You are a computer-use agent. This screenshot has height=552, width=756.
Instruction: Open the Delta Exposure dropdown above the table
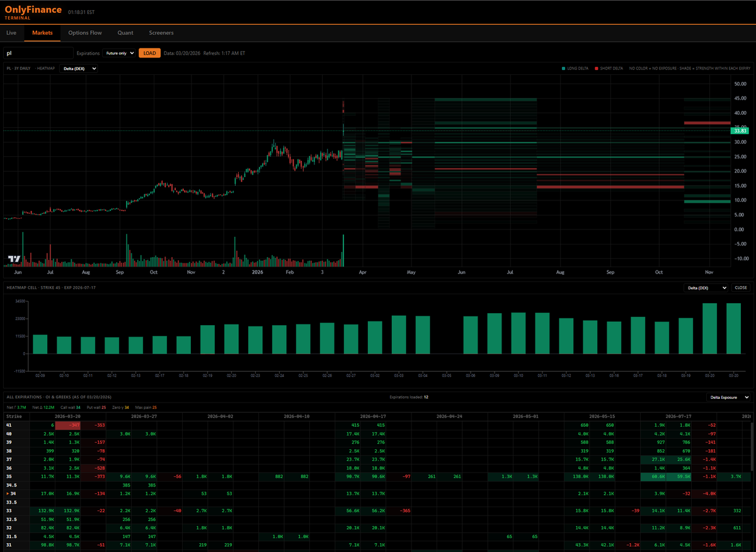[x=729, y=398]
